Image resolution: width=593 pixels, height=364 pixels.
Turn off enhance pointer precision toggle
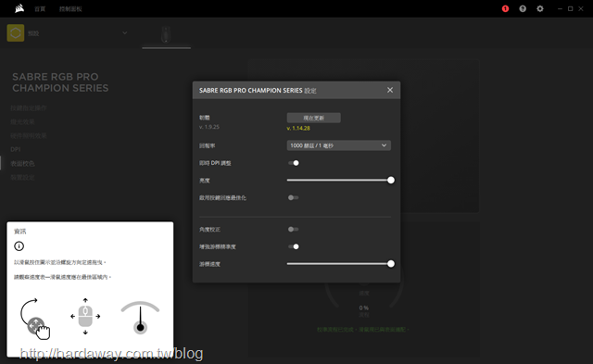294,246
